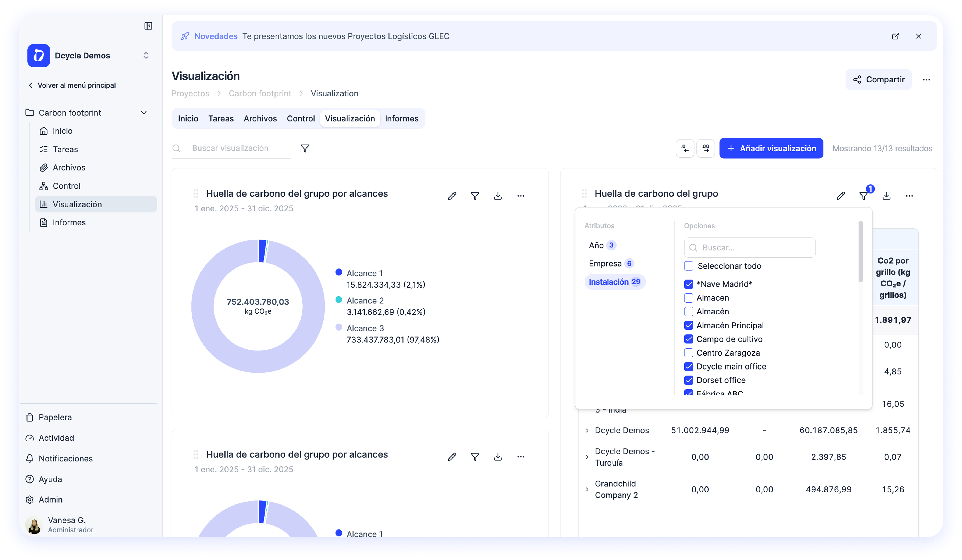The image size is (962, 560).
Task: Collapse the Carbon footprint section in sidebar
Action: [x=144, y=113]
